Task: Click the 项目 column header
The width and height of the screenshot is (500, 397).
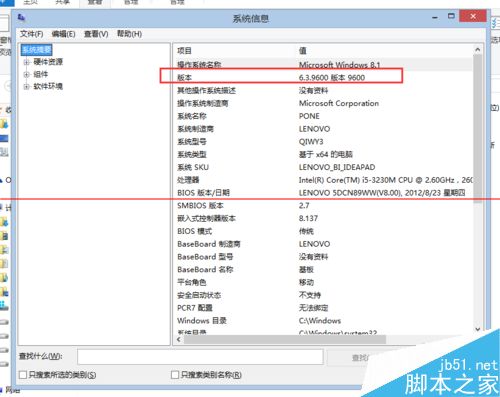Action: coord(184,51)
